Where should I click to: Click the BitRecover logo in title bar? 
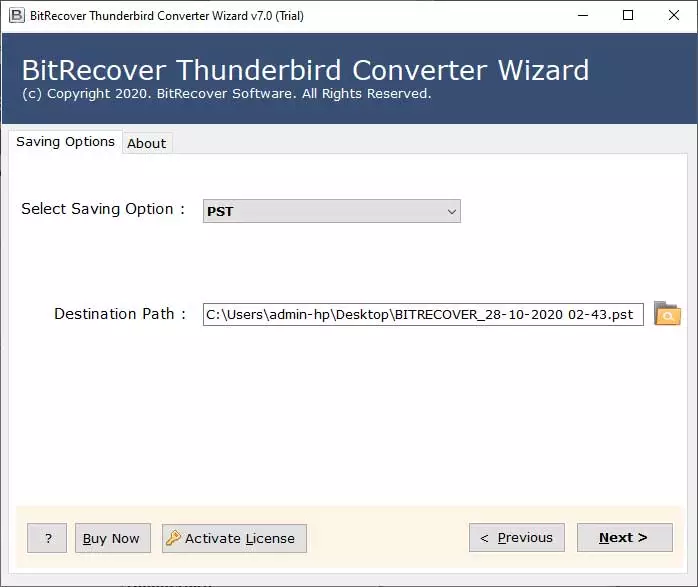pos(16,15)
